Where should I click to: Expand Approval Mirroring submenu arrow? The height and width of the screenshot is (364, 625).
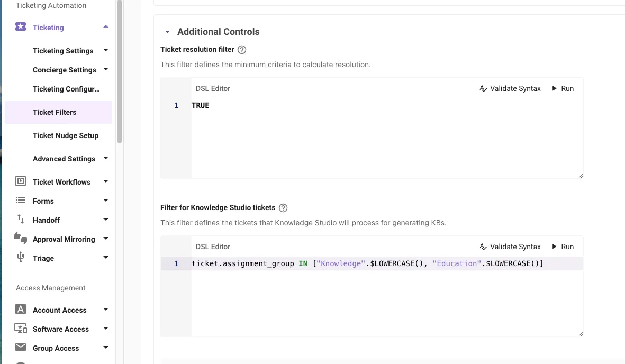[x=106, y=239]
